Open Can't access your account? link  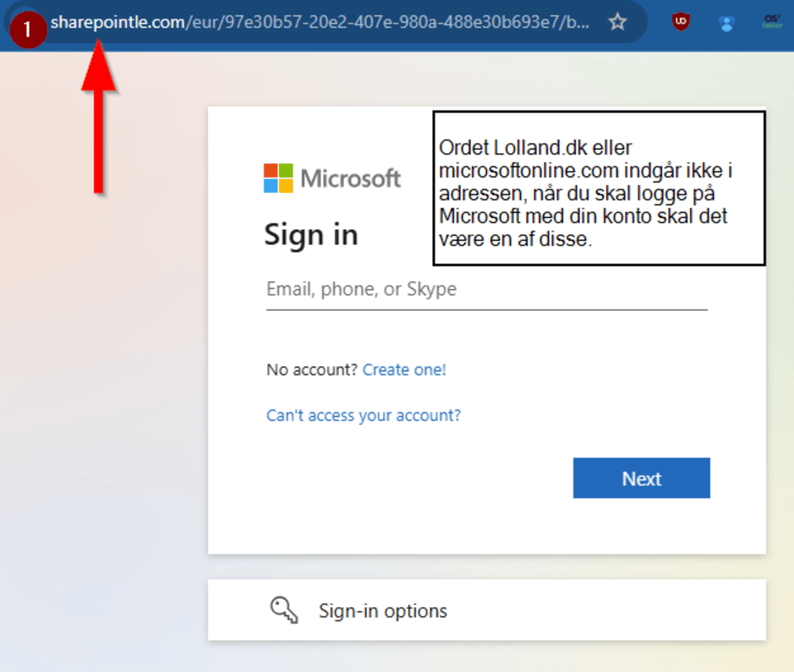coord(364,415)
